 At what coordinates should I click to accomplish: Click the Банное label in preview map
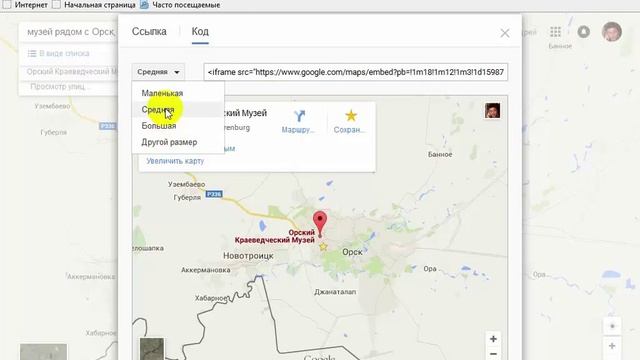click(440, 154)
